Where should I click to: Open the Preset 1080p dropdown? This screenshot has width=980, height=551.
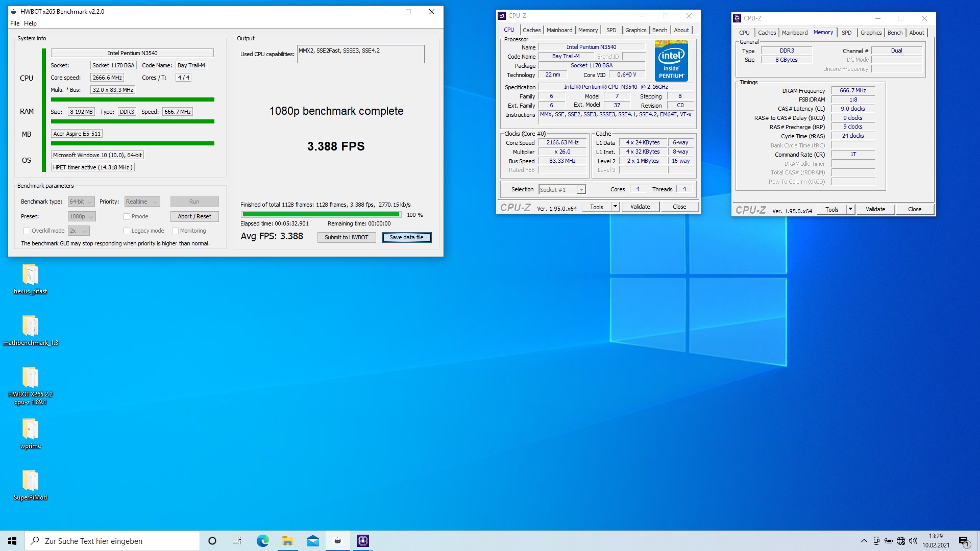pyautogui.click(x=82, y=217)
